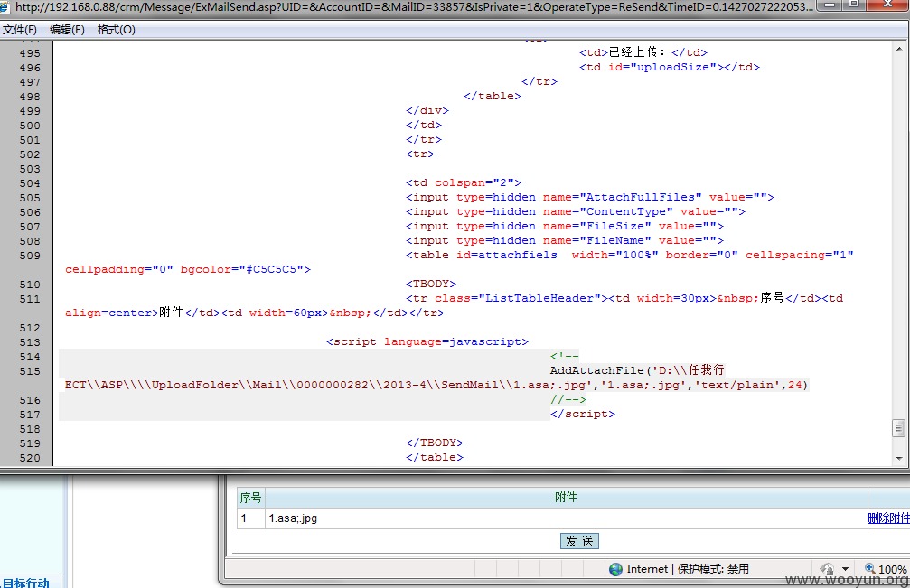The width and height of the screenshot is (910, 588).
Task: Click the source viewer scrollbar down arrow
Action: click(x=899, y=458)
